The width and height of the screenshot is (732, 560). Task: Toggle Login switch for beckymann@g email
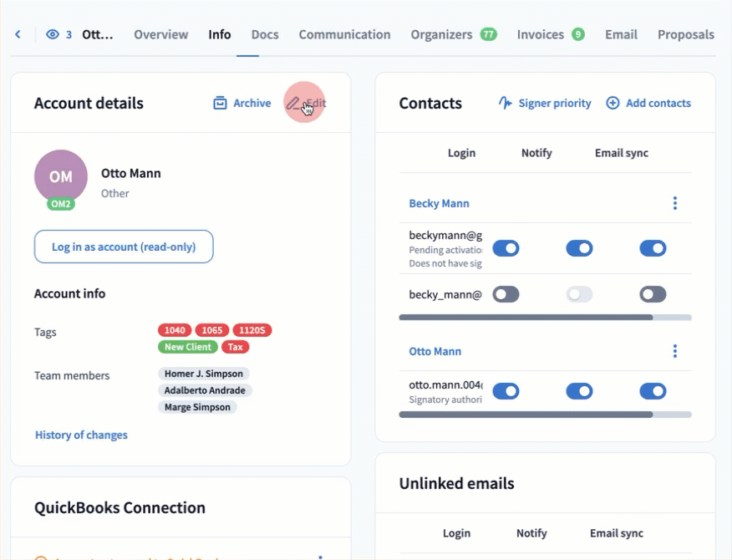click(506, 248)
